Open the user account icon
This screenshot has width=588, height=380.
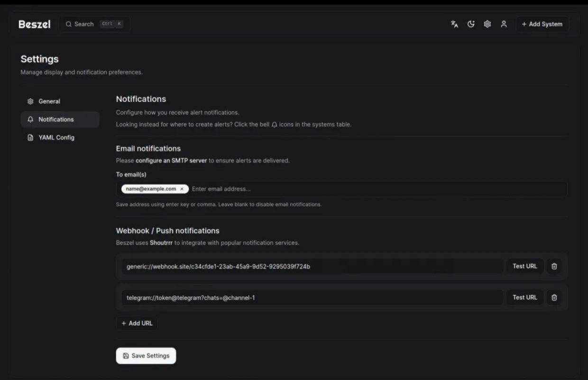point(504,24)
